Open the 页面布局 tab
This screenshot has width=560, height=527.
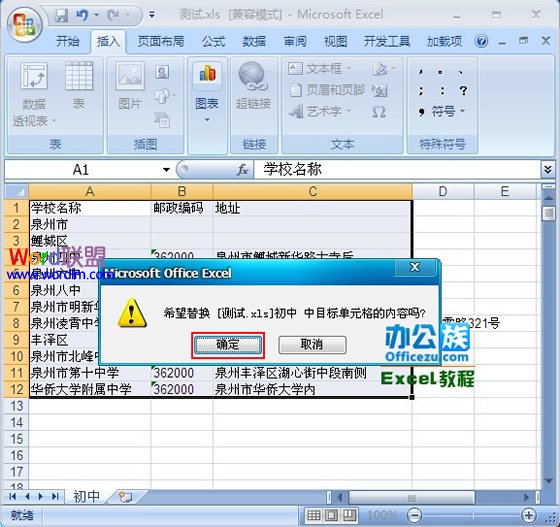tap(161, 42)
